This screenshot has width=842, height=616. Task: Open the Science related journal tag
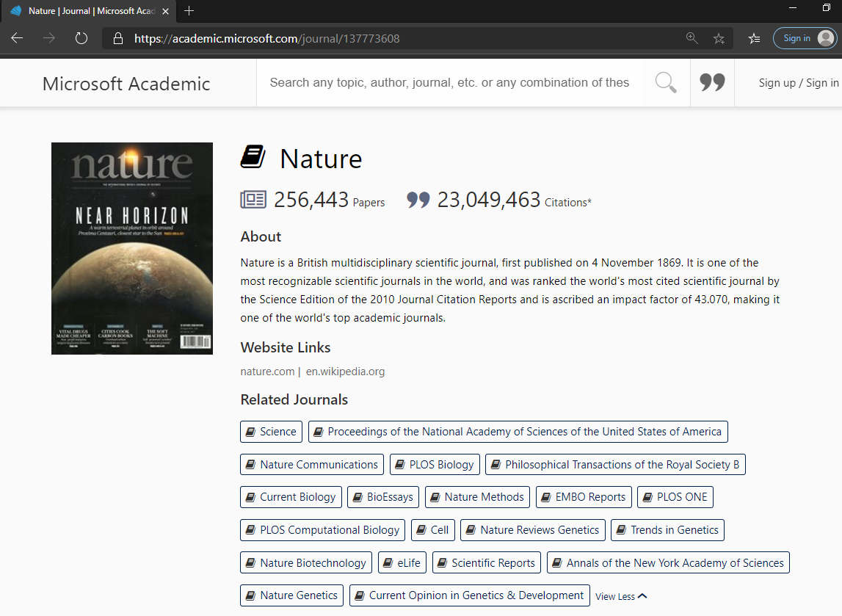[x=271, y=432]
